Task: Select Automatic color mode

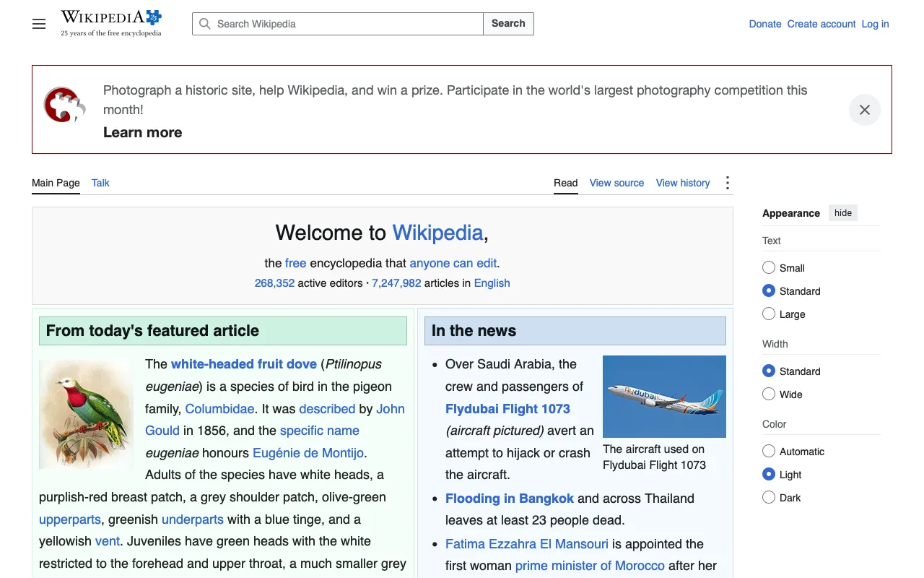Action: pyautogui.click(x=769, y=452)
